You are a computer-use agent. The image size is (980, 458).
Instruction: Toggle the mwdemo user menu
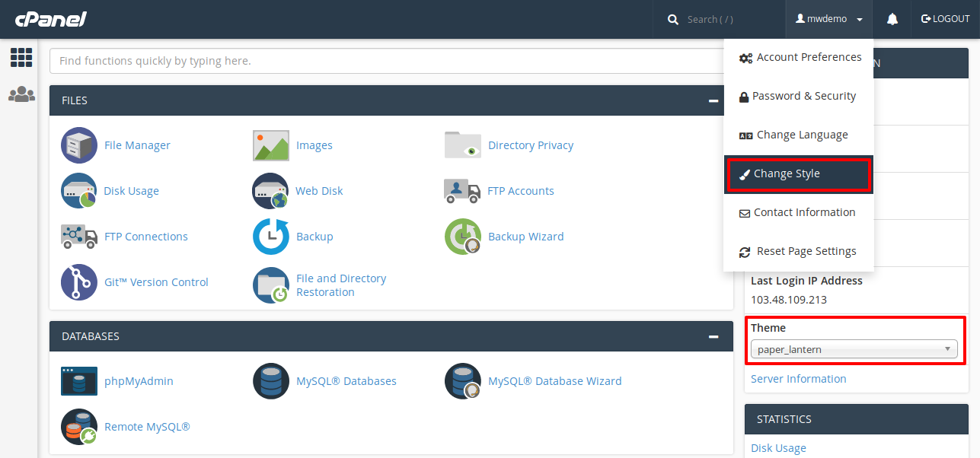coord(829,19)
